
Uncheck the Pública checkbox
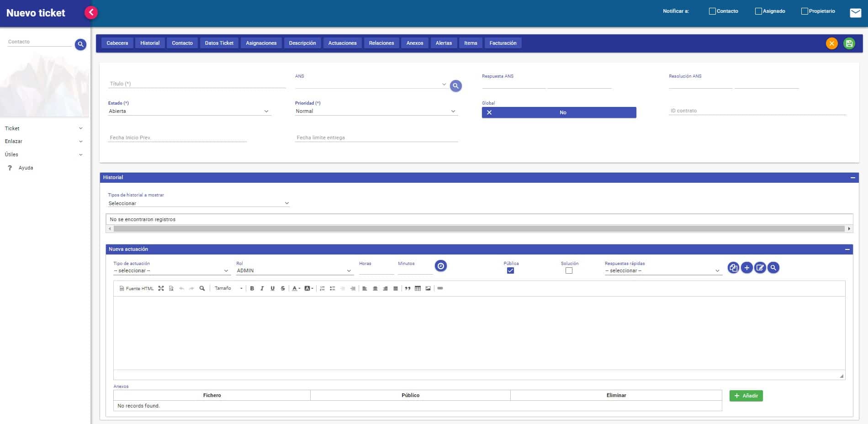(510, 270)
